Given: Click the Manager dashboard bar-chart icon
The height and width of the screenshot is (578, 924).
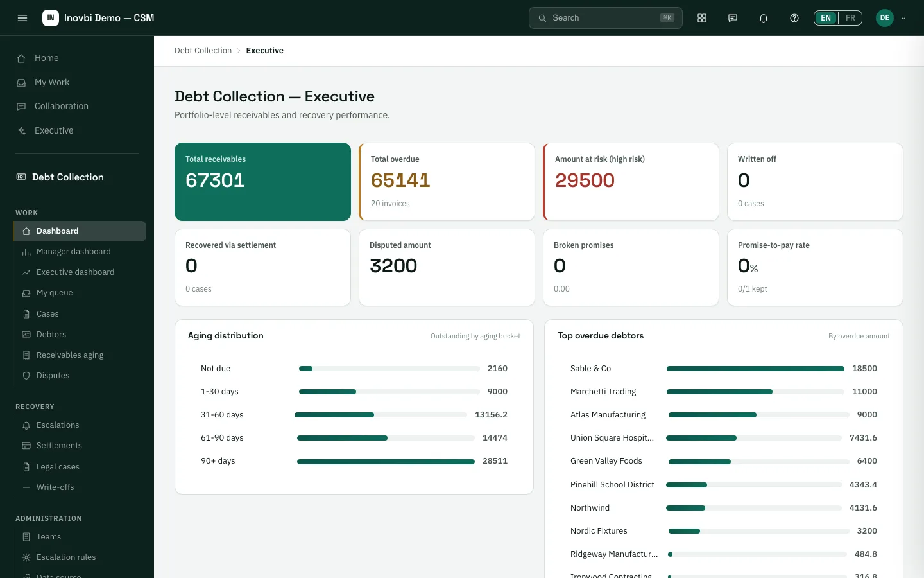Looking at the screenshot, I should pyautogui.click(x=26, y=252).
